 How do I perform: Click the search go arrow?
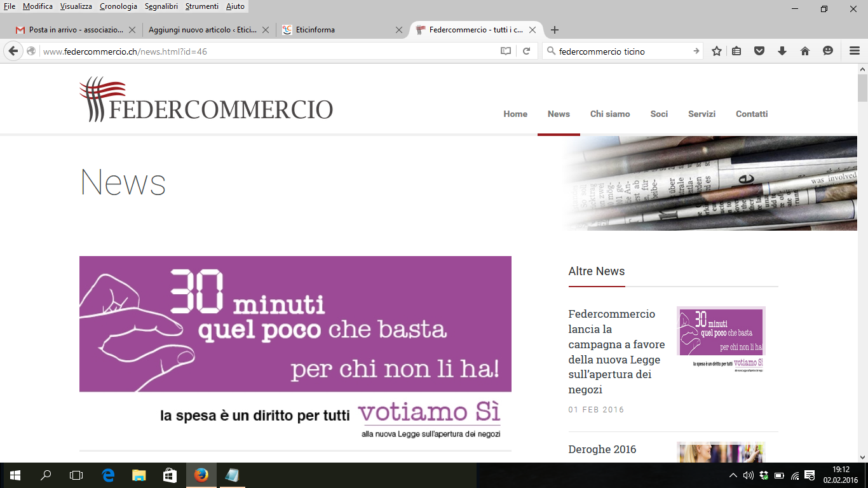[x=696, y=51]
